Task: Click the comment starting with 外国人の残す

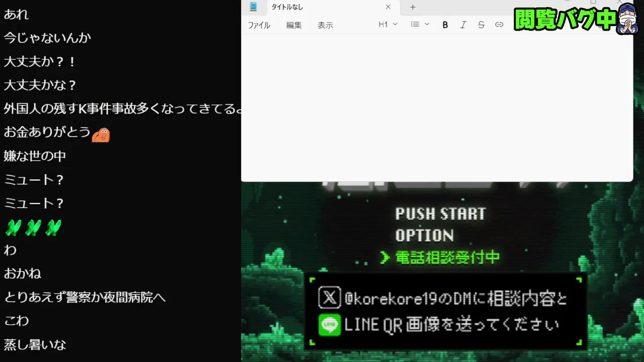Action: coord(122,109)
